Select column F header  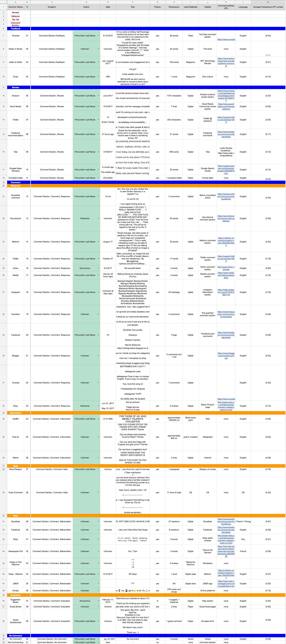pyautogui.click(x=133, y=2)
